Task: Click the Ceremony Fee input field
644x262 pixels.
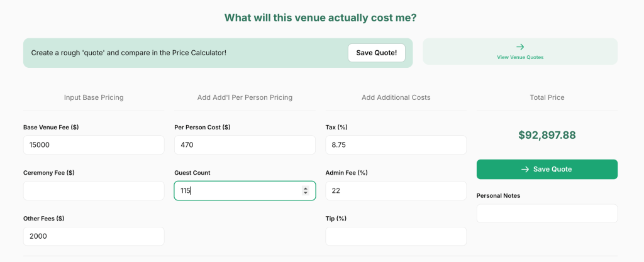Action: click(94, 190)
